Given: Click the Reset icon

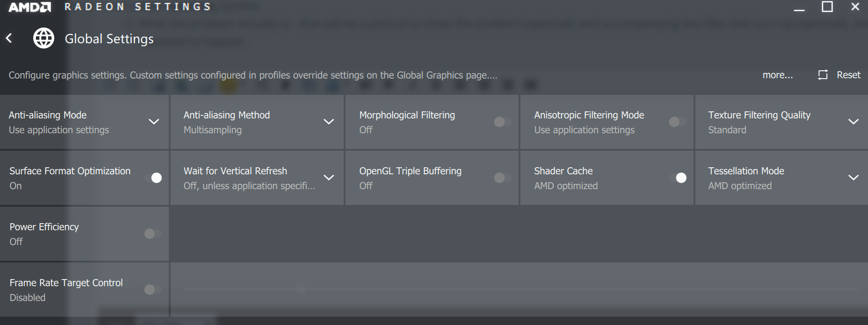Looking at the screenshot, I should click(x=823, y=75).
